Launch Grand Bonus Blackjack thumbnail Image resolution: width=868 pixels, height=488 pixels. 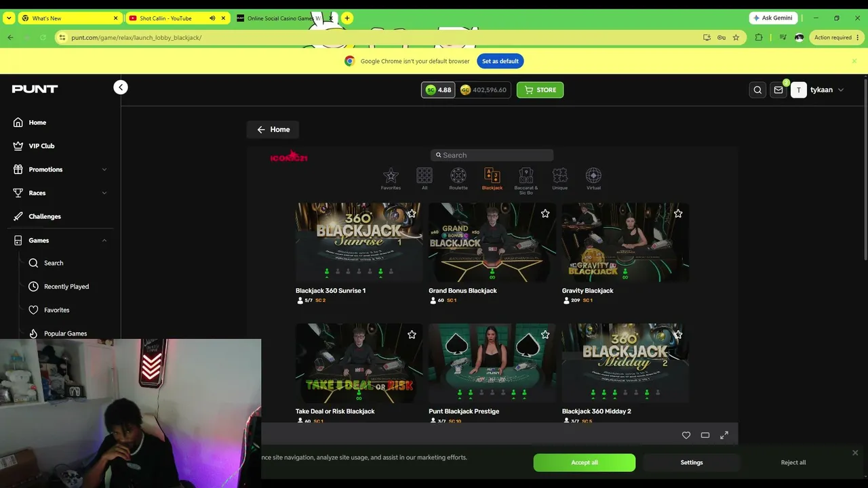[x=492, y=242]
